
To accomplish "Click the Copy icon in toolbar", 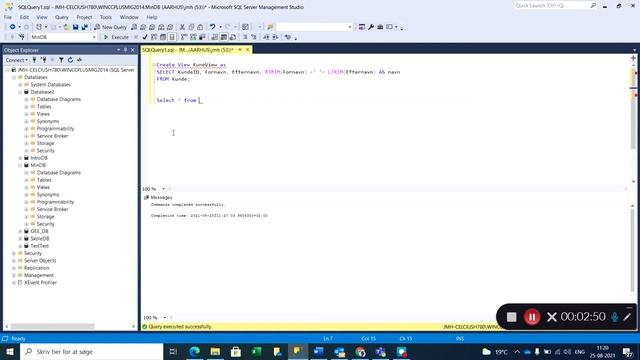I will point(191,27).
